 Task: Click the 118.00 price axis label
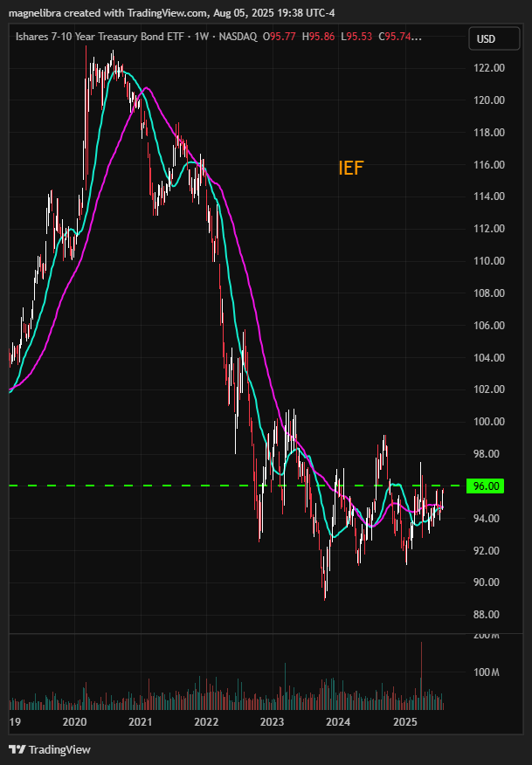coord(489,132)
